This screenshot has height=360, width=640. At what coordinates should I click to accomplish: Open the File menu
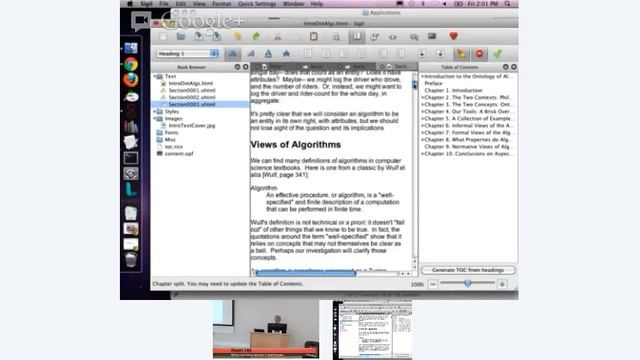[x=164, y=4]
